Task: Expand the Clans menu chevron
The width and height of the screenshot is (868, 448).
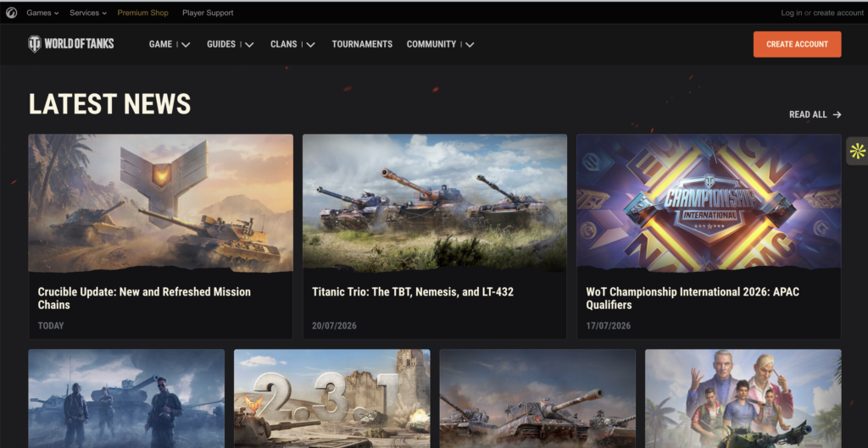Action: click(x=311, y=45)
